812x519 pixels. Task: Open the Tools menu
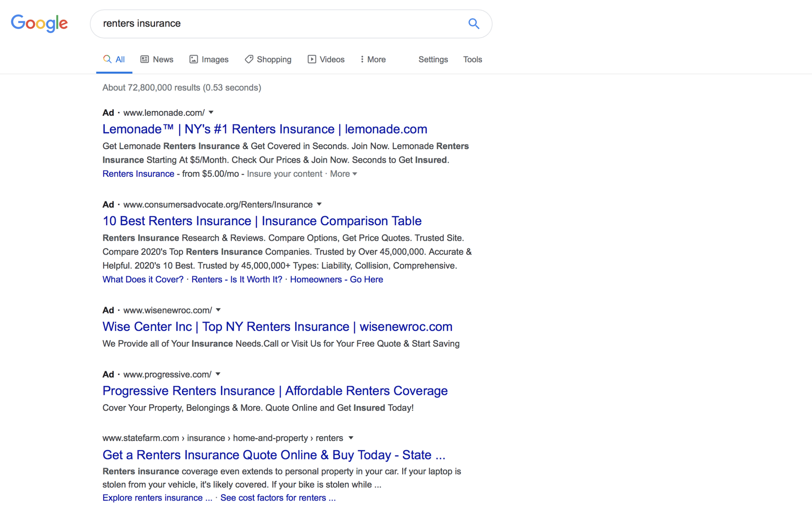472,59
